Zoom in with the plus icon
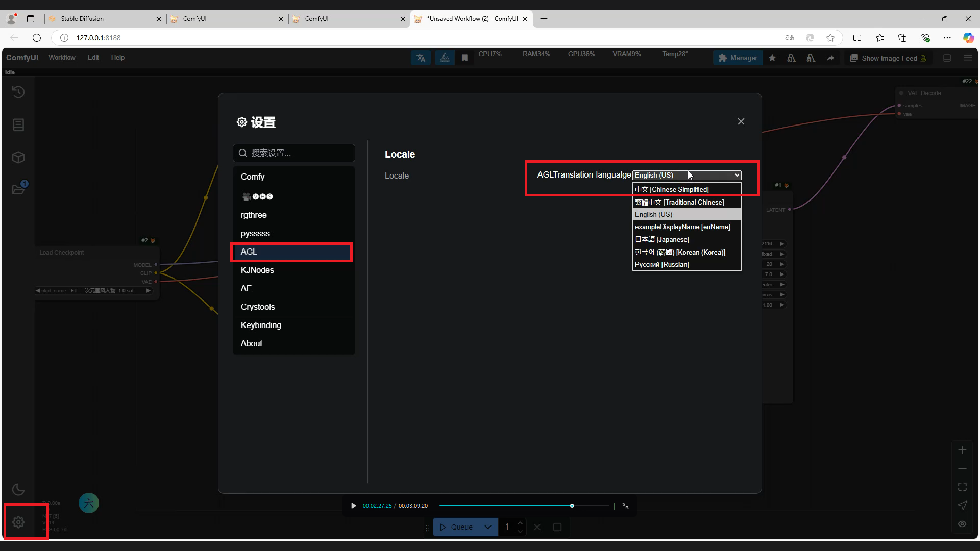Image resolution: width=980 pixels, height=551 pixels. point(962,450)
